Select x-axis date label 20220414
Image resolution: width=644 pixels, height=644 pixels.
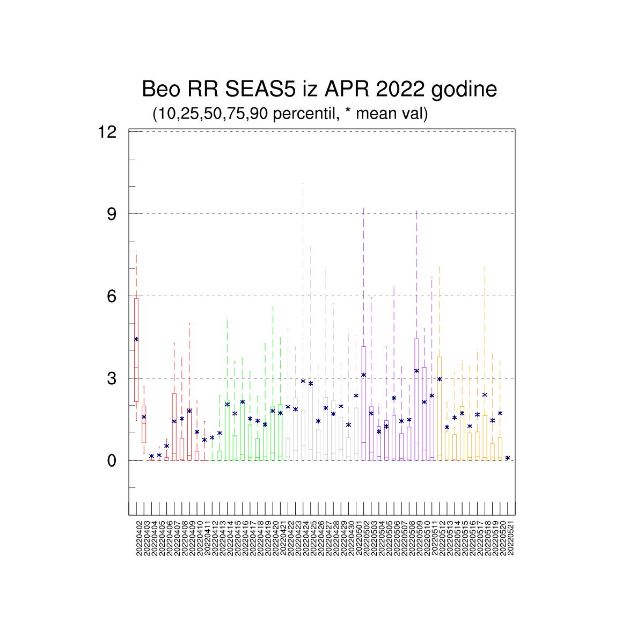coord(230,538)
